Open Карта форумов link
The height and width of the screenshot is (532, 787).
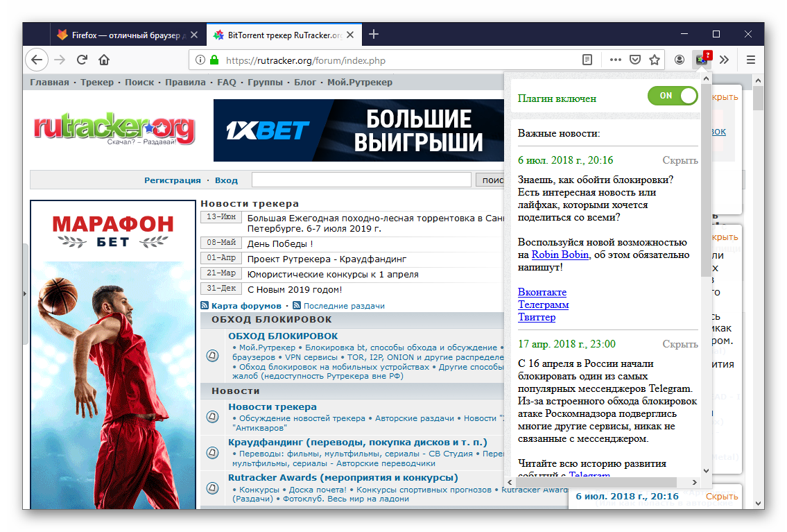coord(246,306)
